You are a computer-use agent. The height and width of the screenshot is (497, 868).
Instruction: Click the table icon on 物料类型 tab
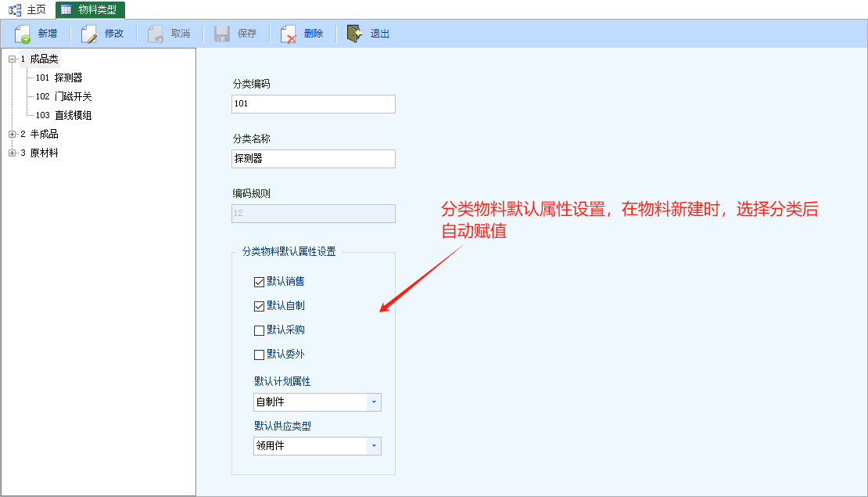(66, 9)
